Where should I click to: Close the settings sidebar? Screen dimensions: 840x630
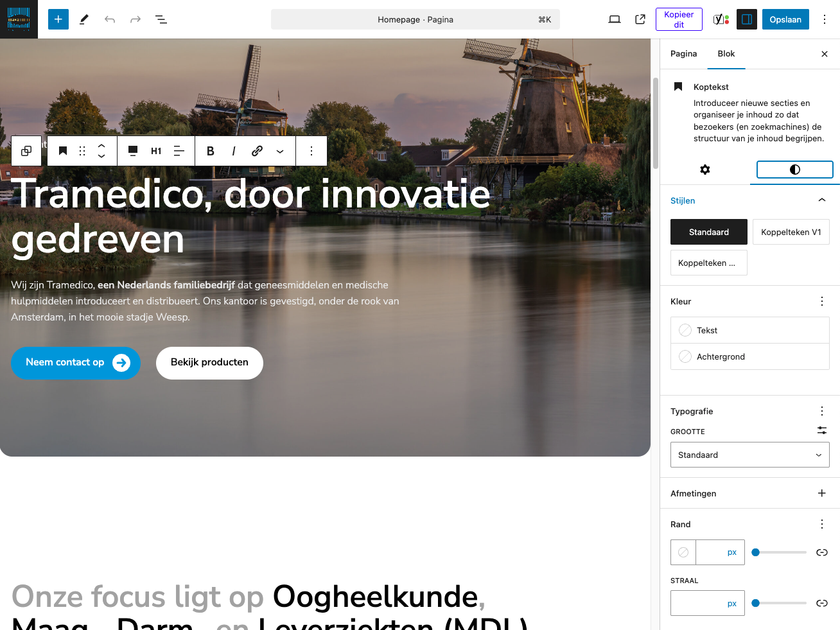(x=825, y=54)
